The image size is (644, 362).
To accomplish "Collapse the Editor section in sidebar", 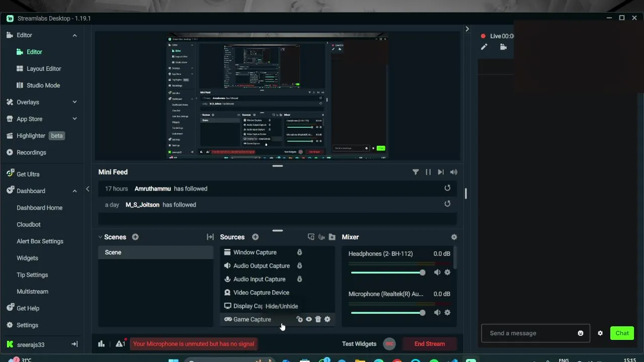I will [74, 35].
